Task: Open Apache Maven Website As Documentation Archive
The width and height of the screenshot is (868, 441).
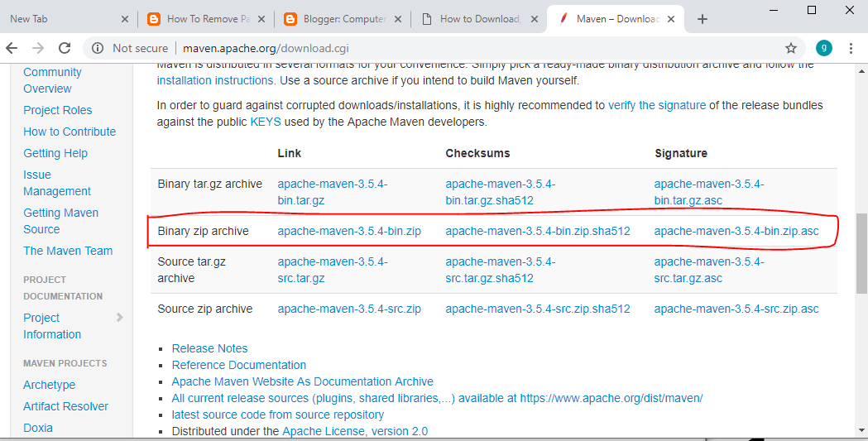Action: 303,381
